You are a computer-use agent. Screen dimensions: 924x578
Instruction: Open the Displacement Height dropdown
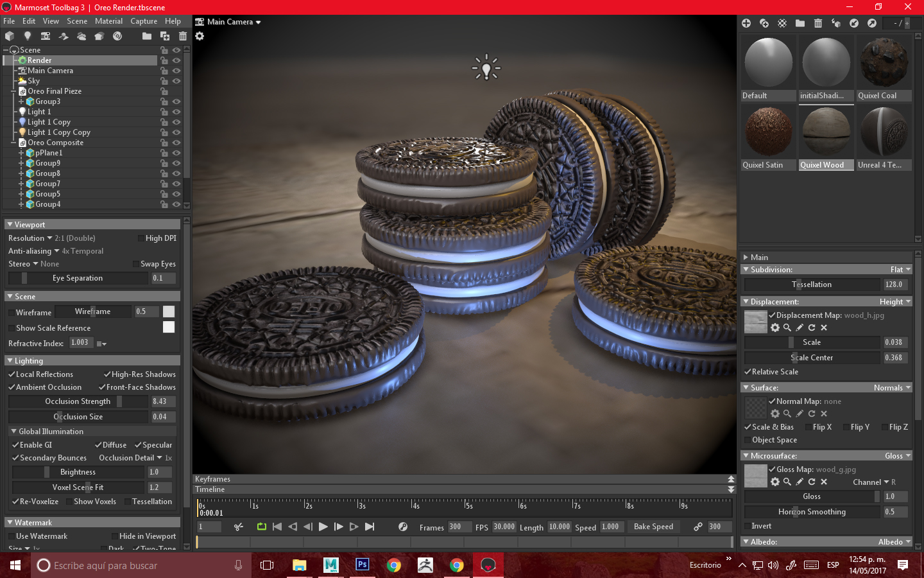[x=895, y=302]
